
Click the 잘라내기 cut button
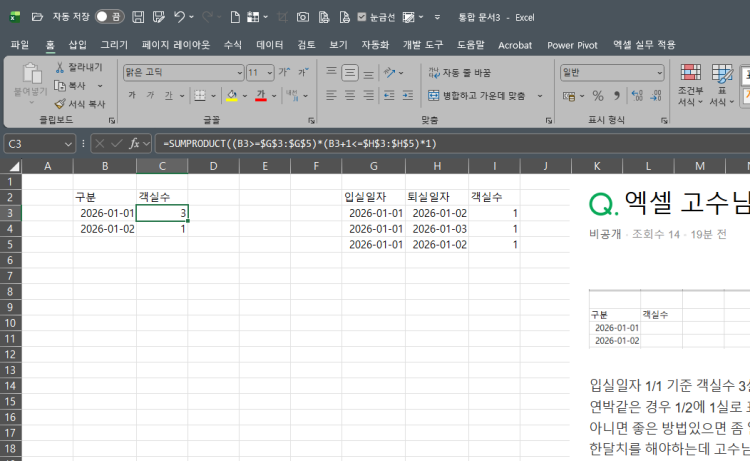[79, 67]
